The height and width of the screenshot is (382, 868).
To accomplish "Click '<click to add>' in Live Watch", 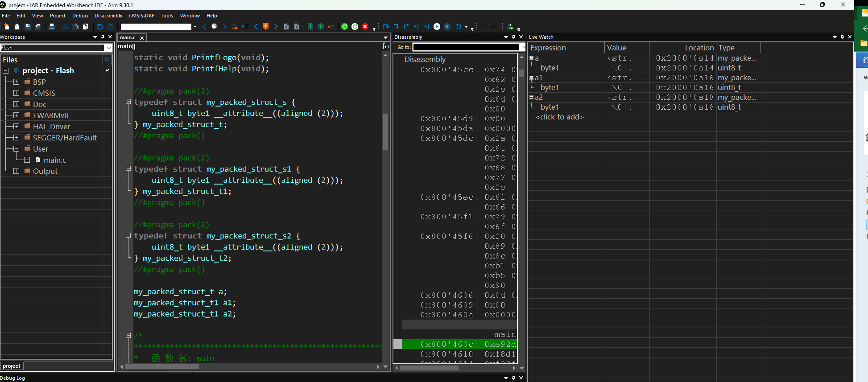I will click(559, 117).
